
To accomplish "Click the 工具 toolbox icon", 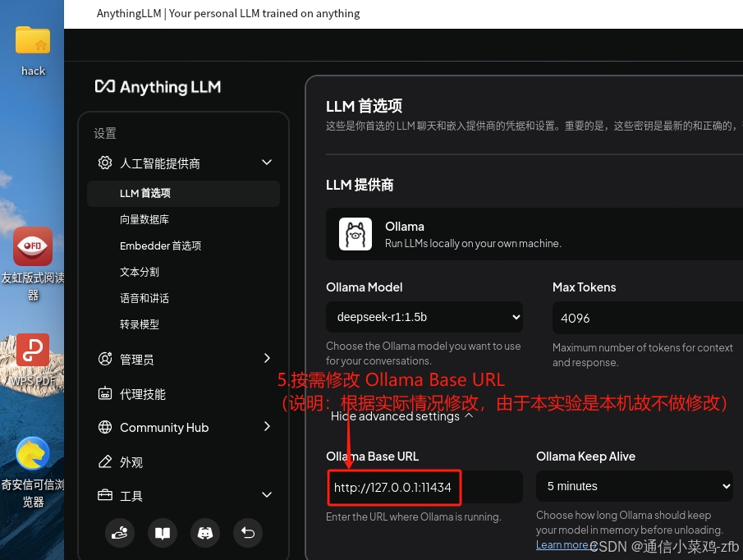I will [x=105, y=495].
